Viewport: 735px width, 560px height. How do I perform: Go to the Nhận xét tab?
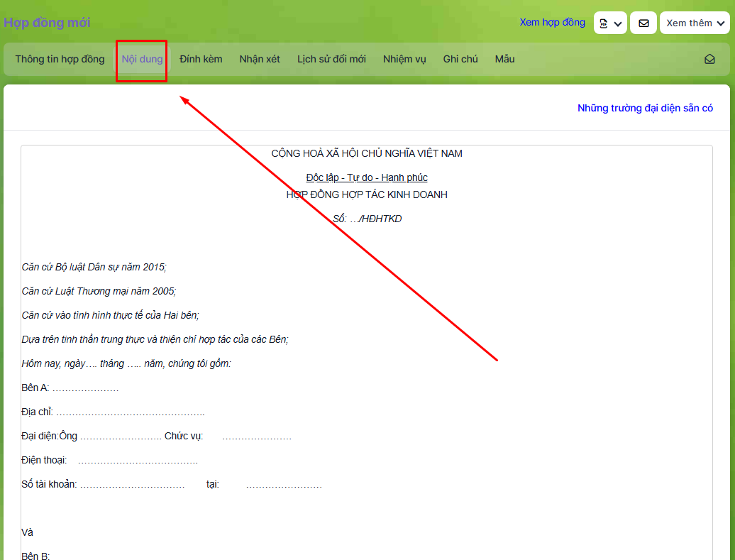pos(260,59)
